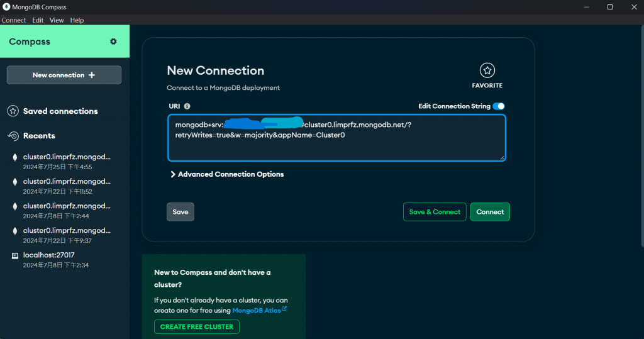The width and height of the screenshot is (644, 339).
Task: Select the recent connection from 2024年7月25日 下午4:55
Action: (65, 162)
